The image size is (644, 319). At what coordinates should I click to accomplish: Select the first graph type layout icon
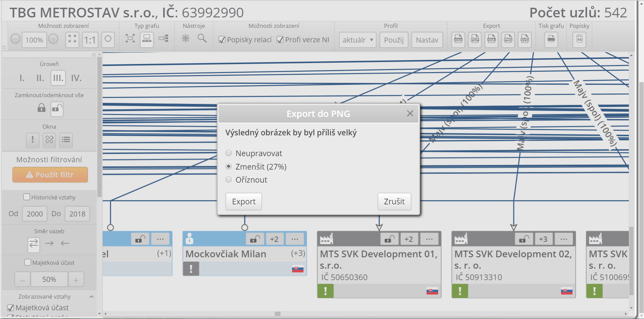click(x=130, y=39)
